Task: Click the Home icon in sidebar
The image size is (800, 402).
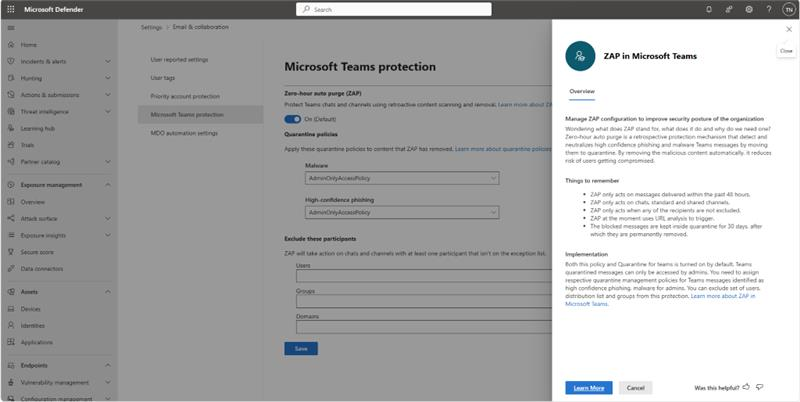Action: [11, 45]
